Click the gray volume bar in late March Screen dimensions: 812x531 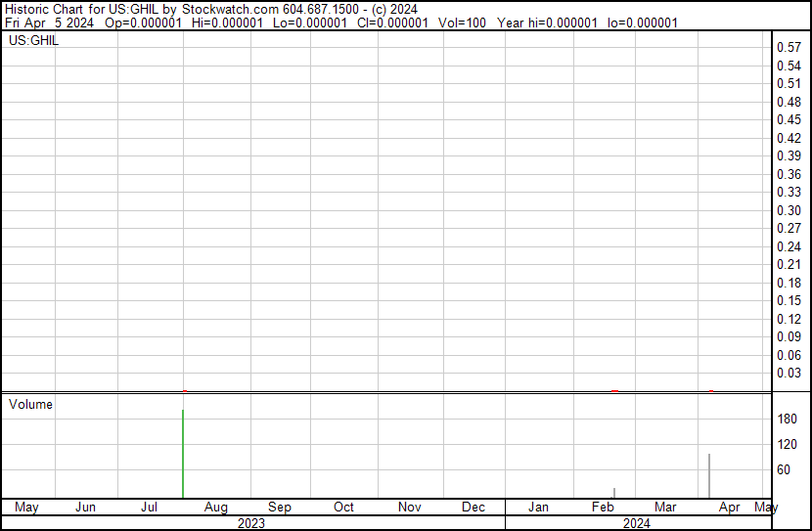pyautogui.click(x=709, y=475)
